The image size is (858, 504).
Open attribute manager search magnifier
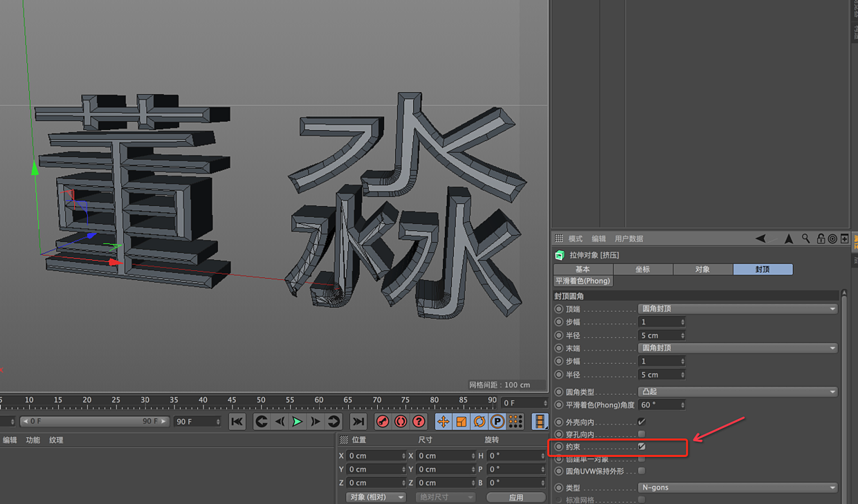pos(806,239)
